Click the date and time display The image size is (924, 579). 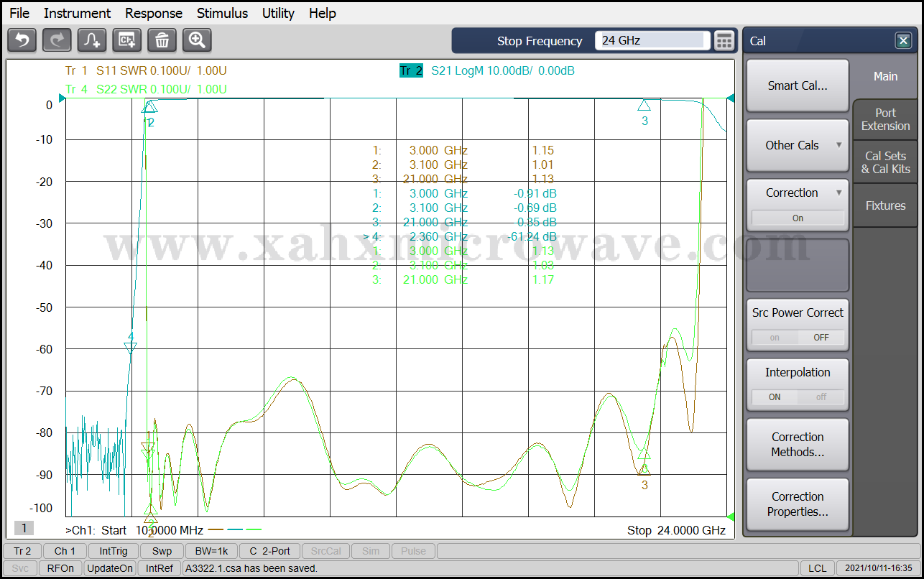tap(878, 568)
